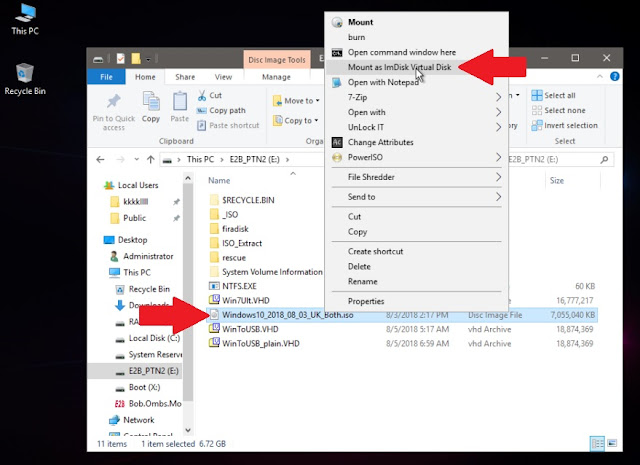Viewport: 640px width, 465px height.
Task: Choose Mount in the context menu
Action: [x=416, y=22]
